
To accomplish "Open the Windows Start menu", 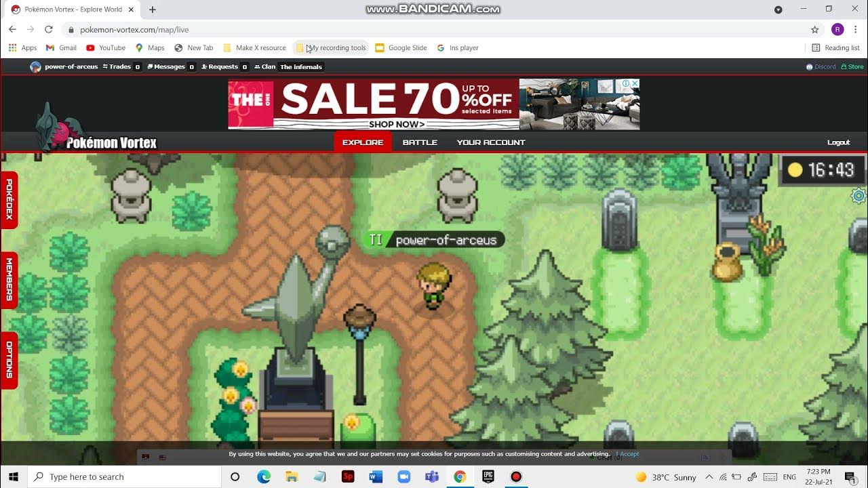I will [14, 476].
